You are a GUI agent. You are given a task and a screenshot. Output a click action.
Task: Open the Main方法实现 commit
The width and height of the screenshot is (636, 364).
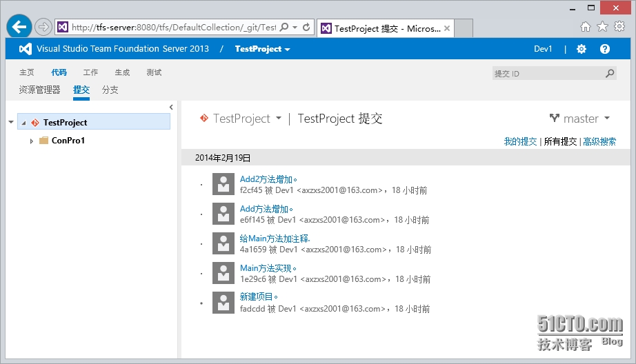click(x=268, y=268)
